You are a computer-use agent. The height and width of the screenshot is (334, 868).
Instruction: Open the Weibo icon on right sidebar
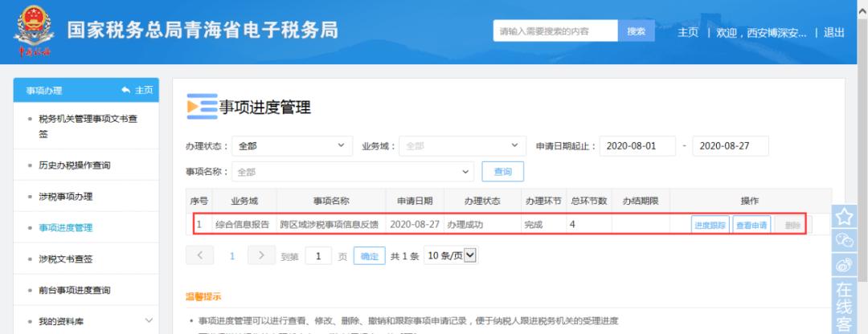click(844, 265)
